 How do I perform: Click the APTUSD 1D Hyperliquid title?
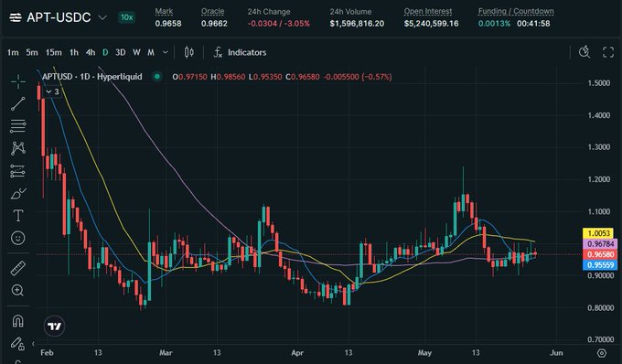(92, 77)
